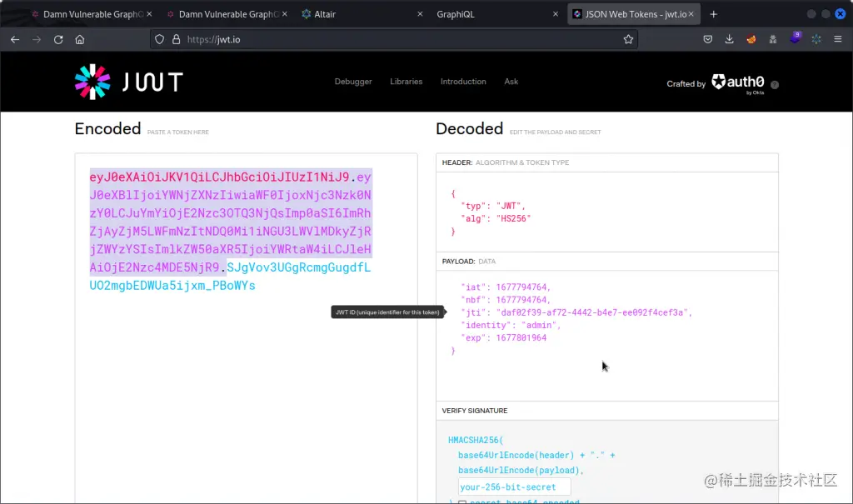
Task: Click the help question mark near auth0
Action: [775, 84]
